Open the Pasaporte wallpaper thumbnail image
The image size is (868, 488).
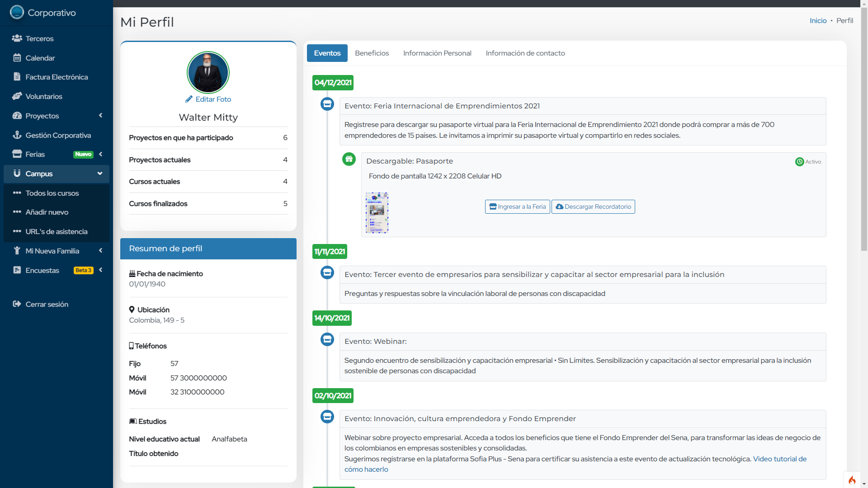coord(377,213)
